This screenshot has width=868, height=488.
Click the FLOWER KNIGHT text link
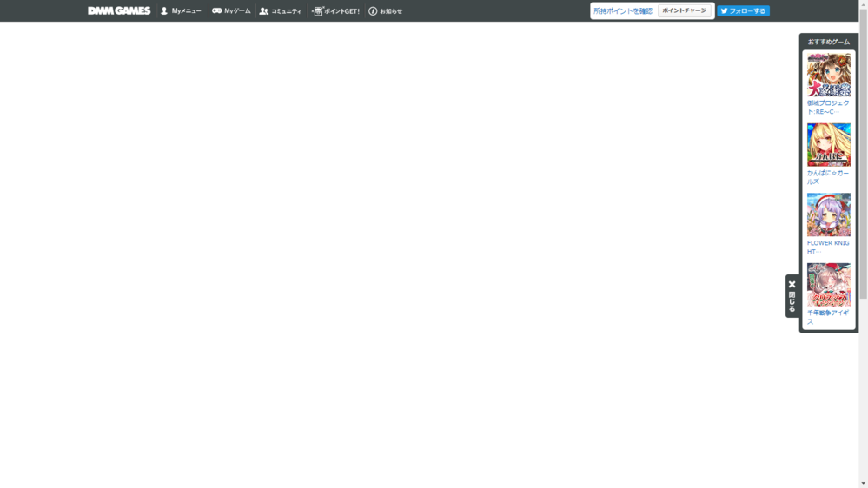(x=827, y=247)
